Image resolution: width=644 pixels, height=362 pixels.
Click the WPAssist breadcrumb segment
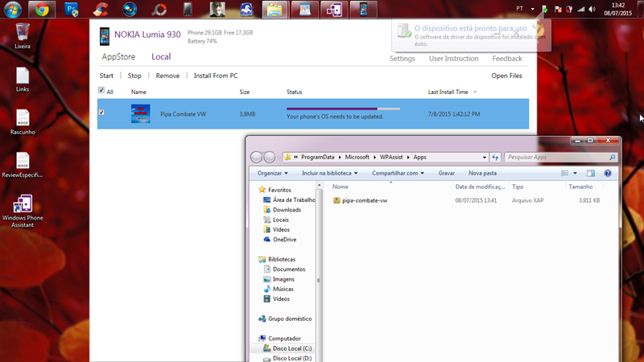click(391, 157)
